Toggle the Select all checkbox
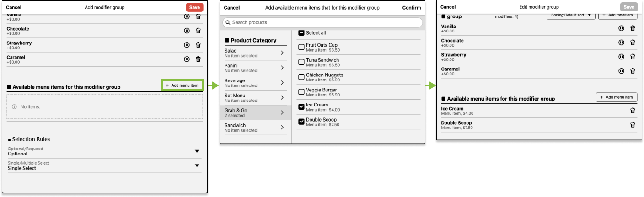This screenshot has width=644, height=197. pyautogui.click(x=301, y=33)
